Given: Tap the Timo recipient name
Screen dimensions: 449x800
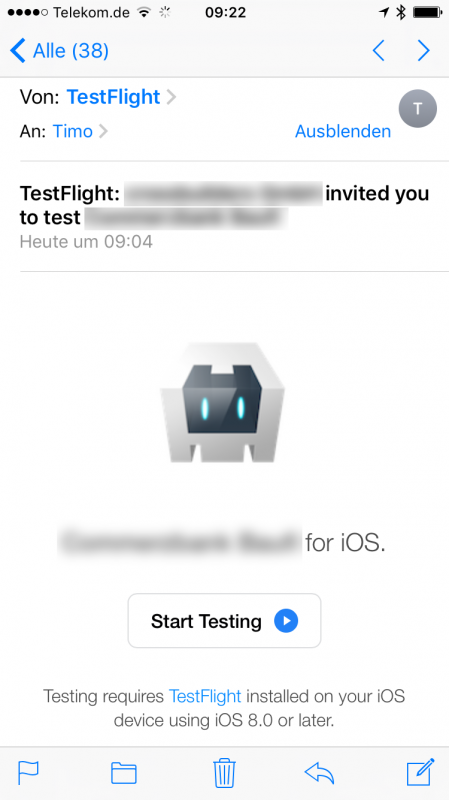Looking at the screenshot, I should (x=73, y=131).
